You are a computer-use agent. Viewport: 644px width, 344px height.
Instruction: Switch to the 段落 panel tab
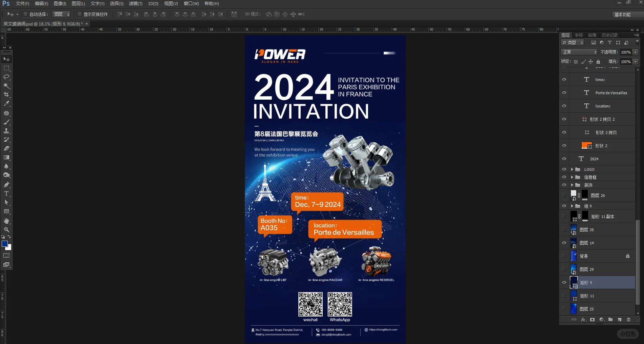pos(592,35)
